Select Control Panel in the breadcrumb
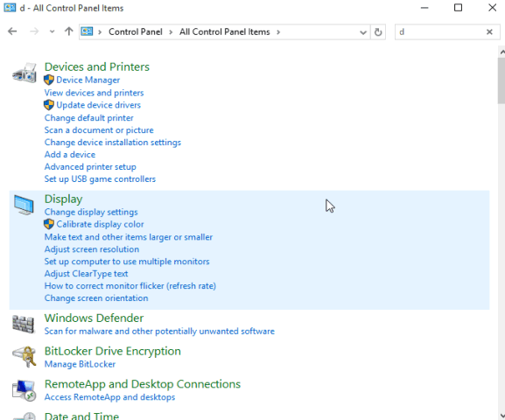The height and width of the screenshot is (420, 505). tap(136, 31)
